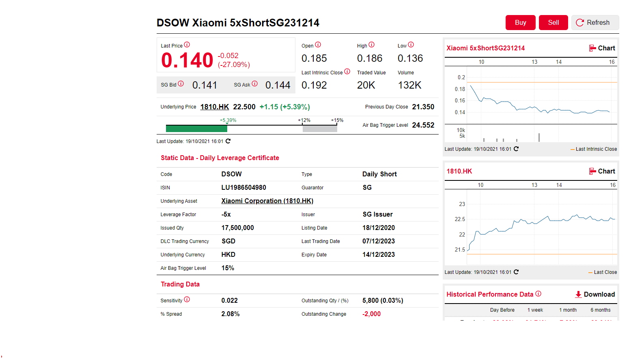Click the red 1810.HK chart panel title
Screen dimensions: 644x358
click(x=459, y=171)
